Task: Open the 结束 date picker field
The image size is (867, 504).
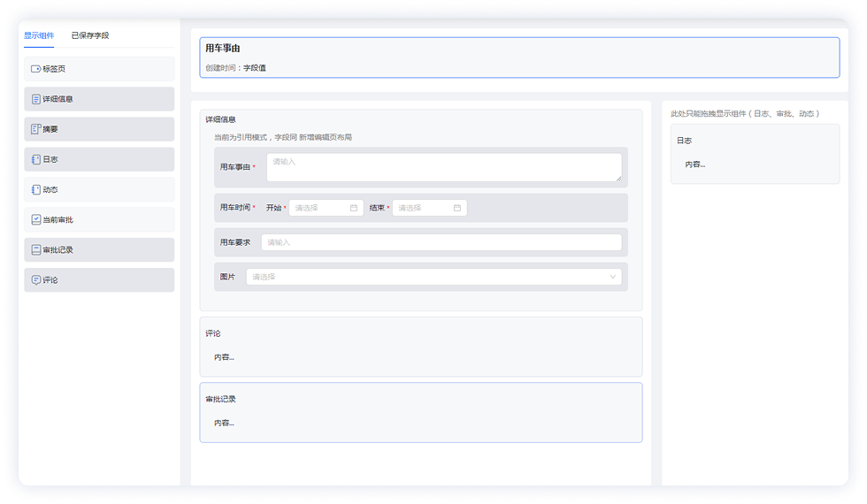Action: click(423, 208)
